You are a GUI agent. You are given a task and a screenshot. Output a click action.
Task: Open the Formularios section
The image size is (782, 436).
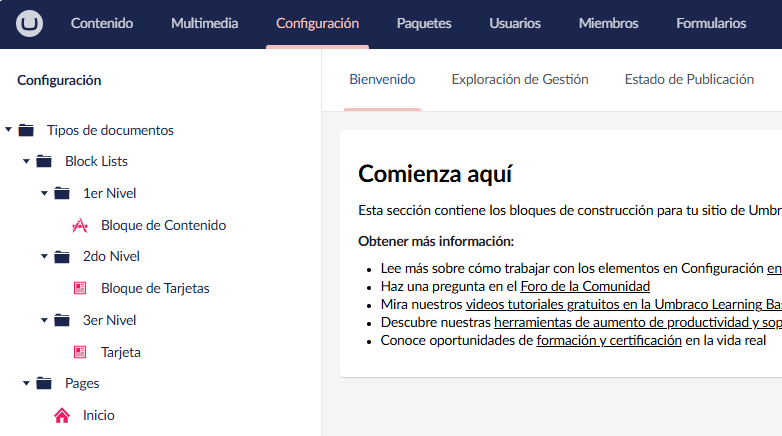pyautogui.click(x=711, y=23)
